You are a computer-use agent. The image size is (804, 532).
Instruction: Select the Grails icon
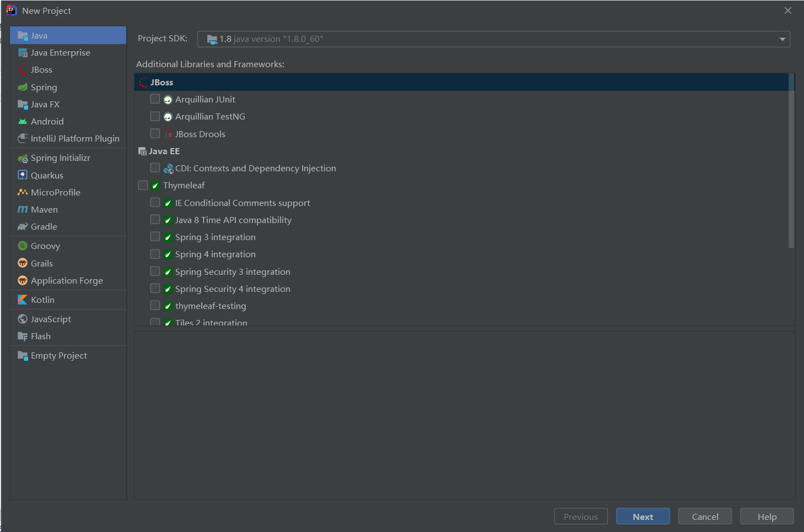click(x=23, y=263)
